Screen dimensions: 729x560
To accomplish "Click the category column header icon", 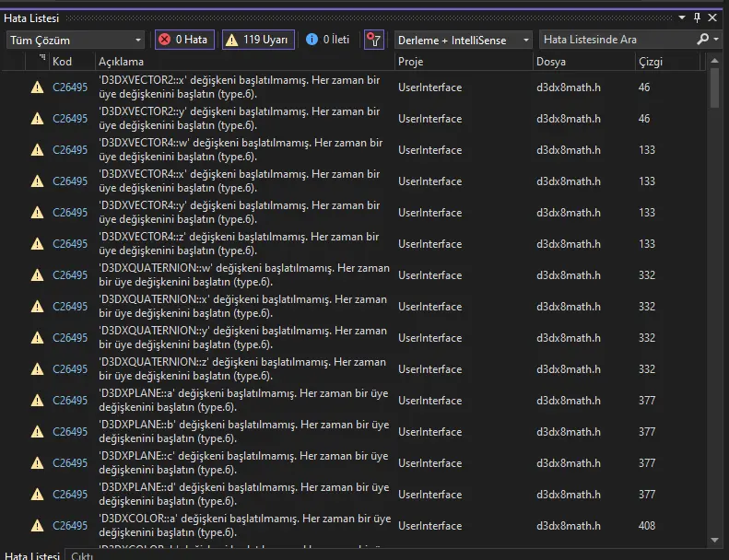I will 41,61.
